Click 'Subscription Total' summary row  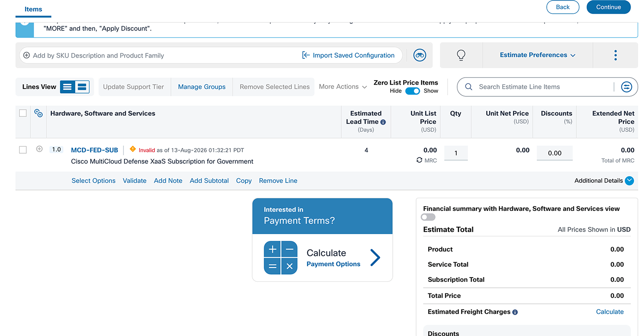[527, 280]
